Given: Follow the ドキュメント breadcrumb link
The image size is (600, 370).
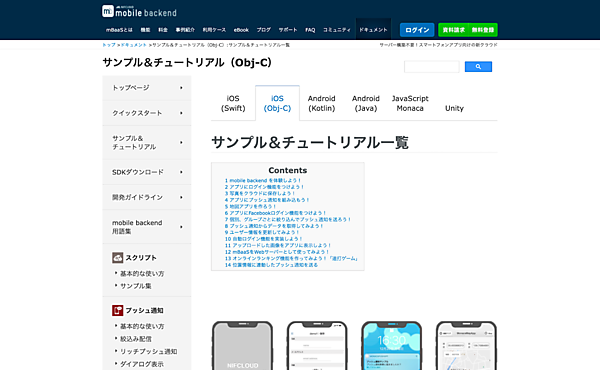Looking at the screenshot, I should [134, 45].
